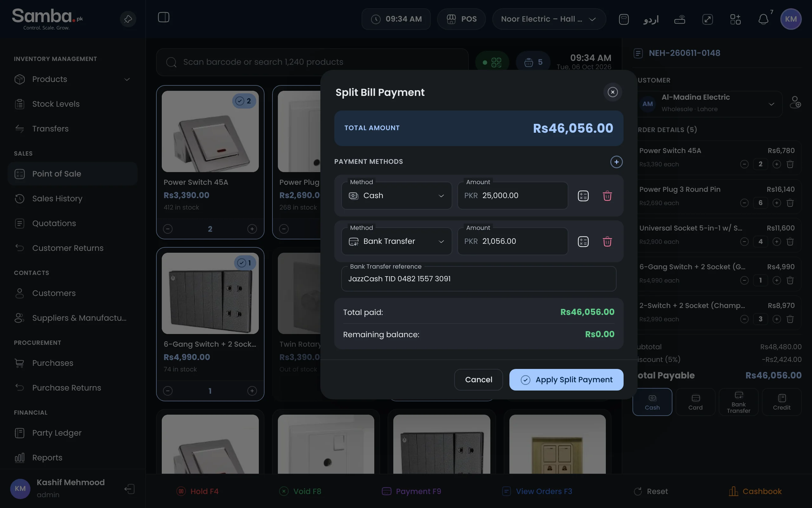Open Party Ledger

tap(72, 433)
